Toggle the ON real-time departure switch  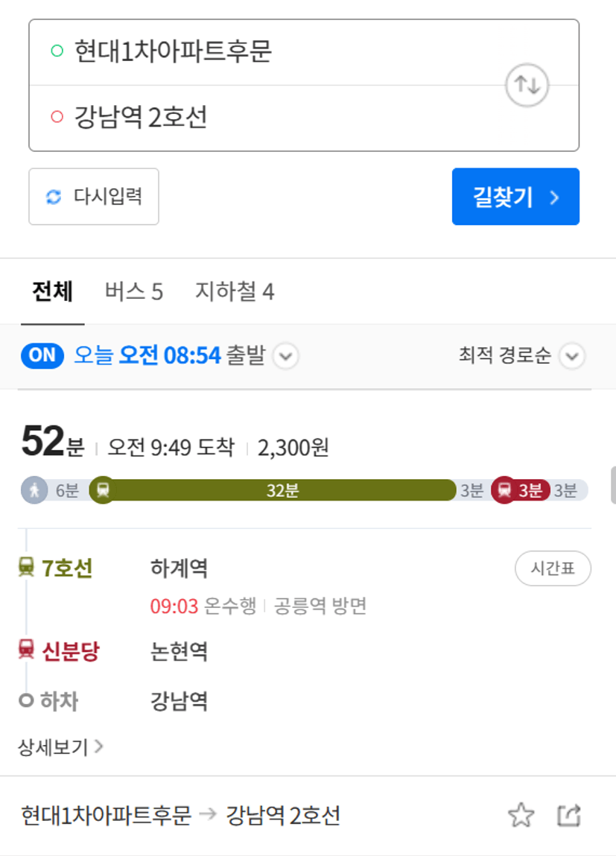click(x=42, y=355)
